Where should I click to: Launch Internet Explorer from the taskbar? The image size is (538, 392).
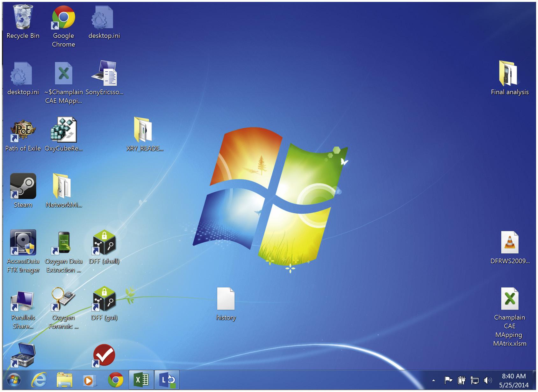tap(39, 380)
